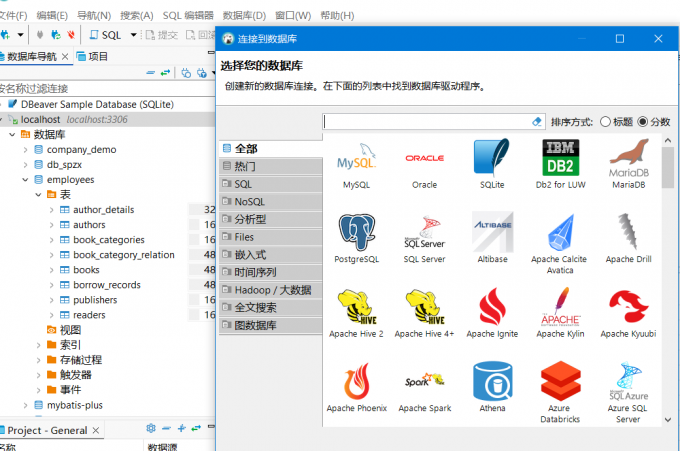
Task: Select the Azure SQL Server driver
Action: (628, 393)
